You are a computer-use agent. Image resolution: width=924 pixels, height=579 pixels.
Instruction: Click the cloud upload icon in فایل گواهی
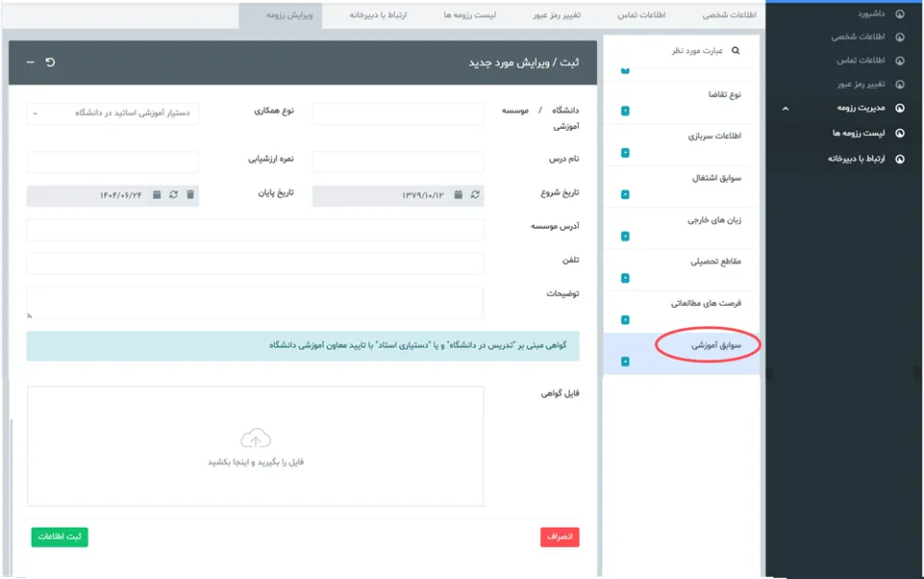255,440
